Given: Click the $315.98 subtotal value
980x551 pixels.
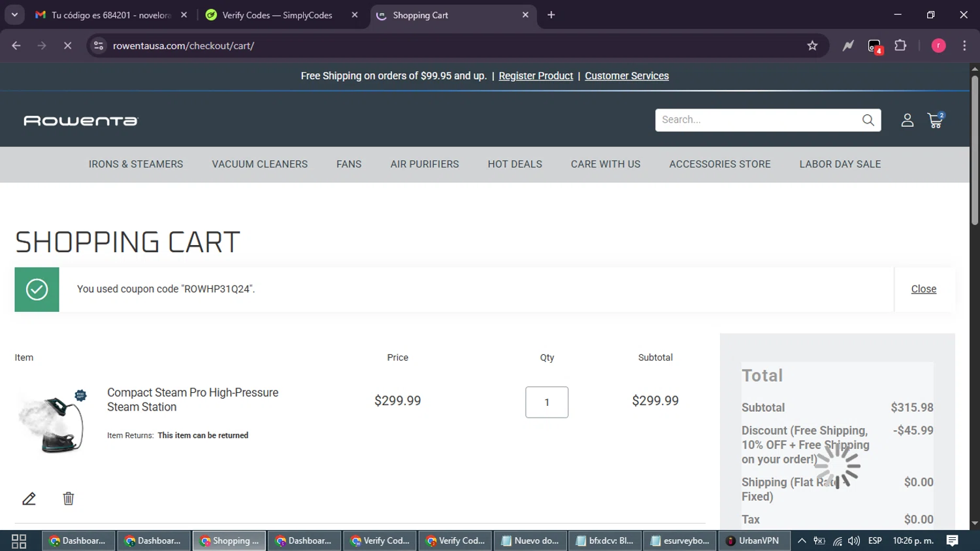Looking at the screenshot, I should 912,408.
